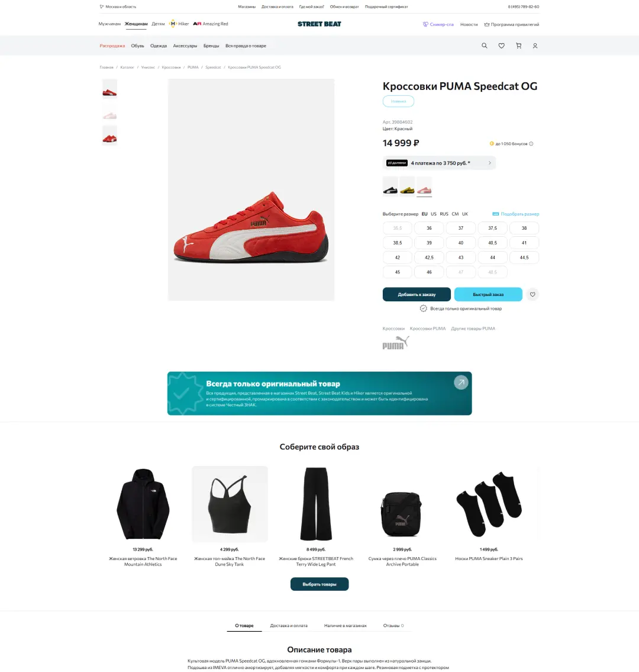The image size is (639, 672).
Task: Click bonus info circle icon
Action: click(x=531, y=143)
